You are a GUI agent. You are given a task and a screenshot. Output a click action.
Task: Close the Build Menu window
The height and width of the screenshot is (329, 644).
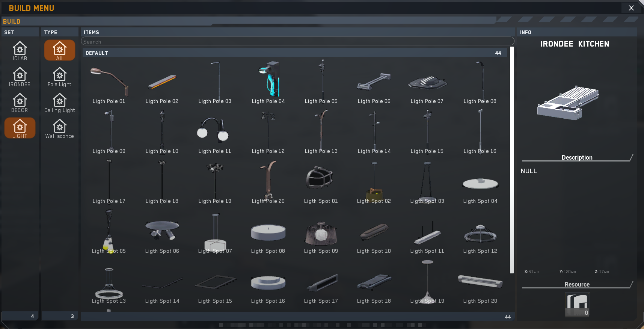(x=631, y=8)
